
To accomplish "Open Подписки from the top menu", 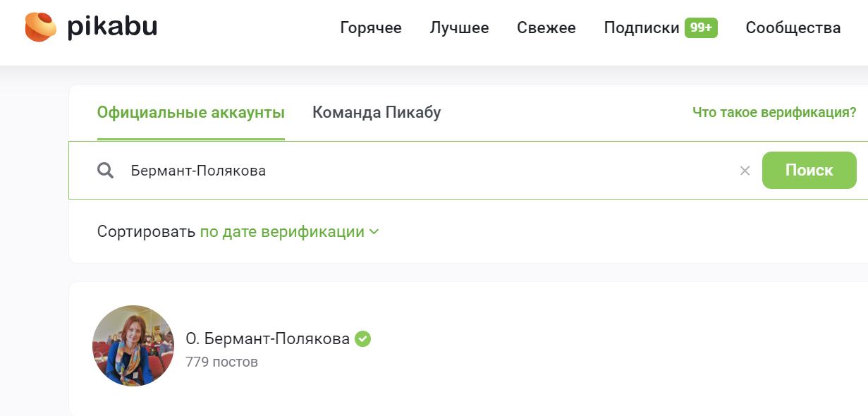I will point(642,28).
